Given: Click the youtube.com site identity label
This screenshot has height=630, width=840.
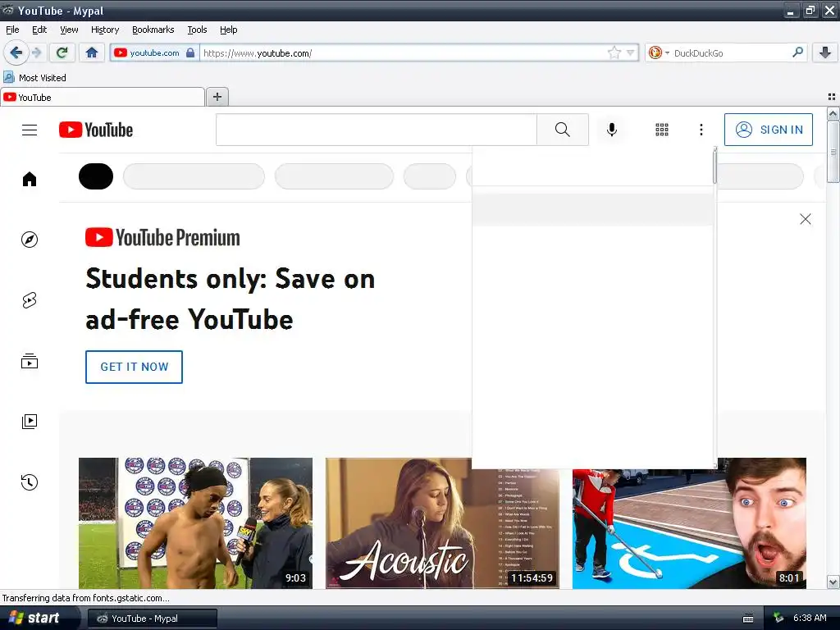Looking at the screenshot, I should coord(154,52).
